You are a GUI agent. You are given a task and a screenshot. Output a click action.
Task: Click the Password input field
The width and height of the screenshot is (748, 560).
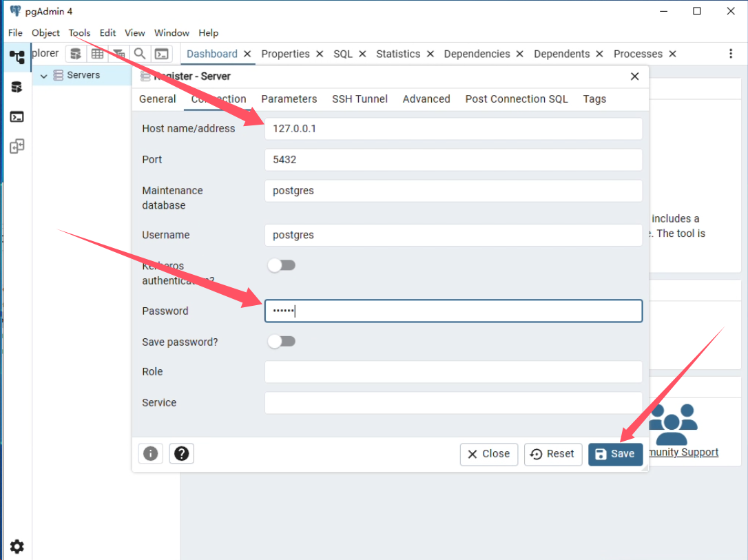click(453, 311)
